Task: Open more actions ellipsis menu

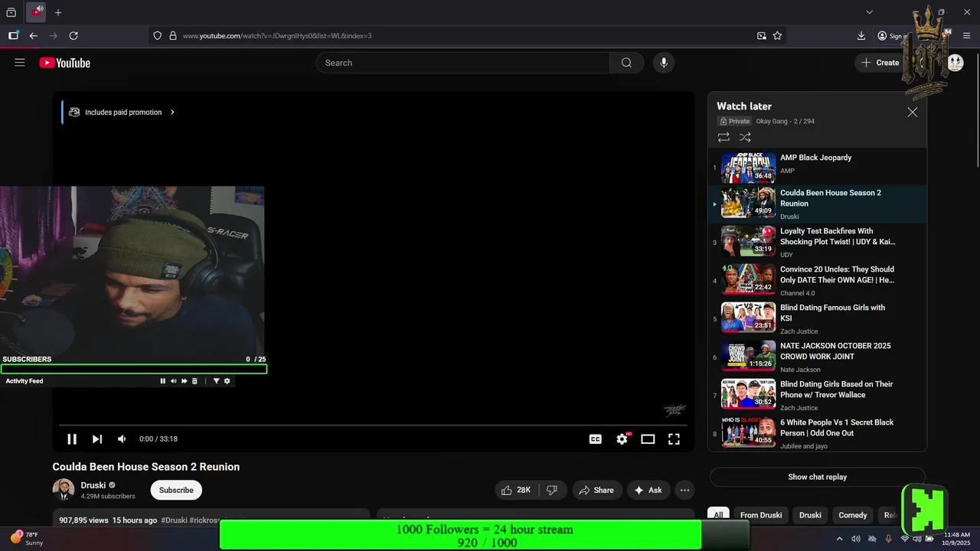Action: pos(685,490)
